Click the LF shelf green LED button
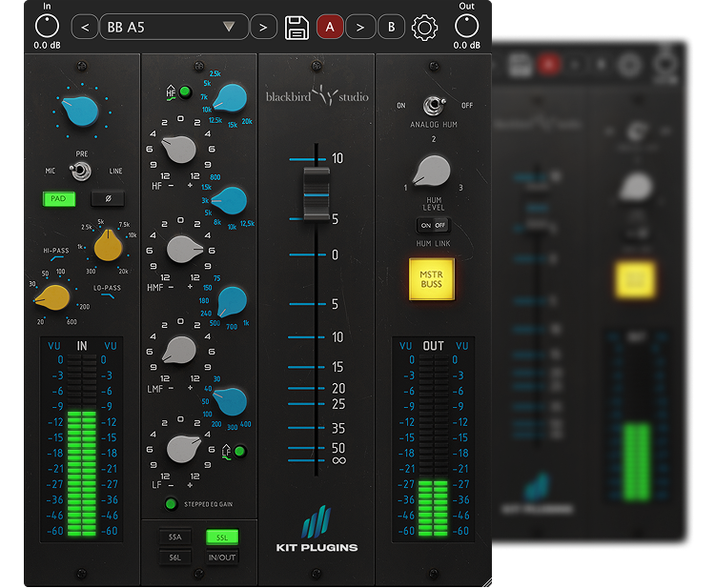Image resolution: width=715 pixels, height=588 pixels. click(239, 452)
